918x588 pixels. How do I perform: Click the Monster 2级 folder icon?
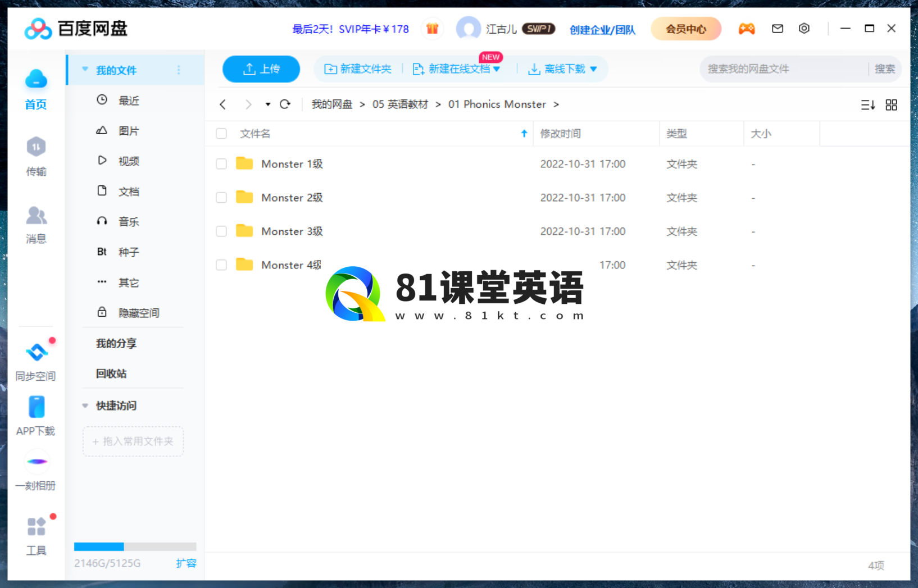(244, 197)
